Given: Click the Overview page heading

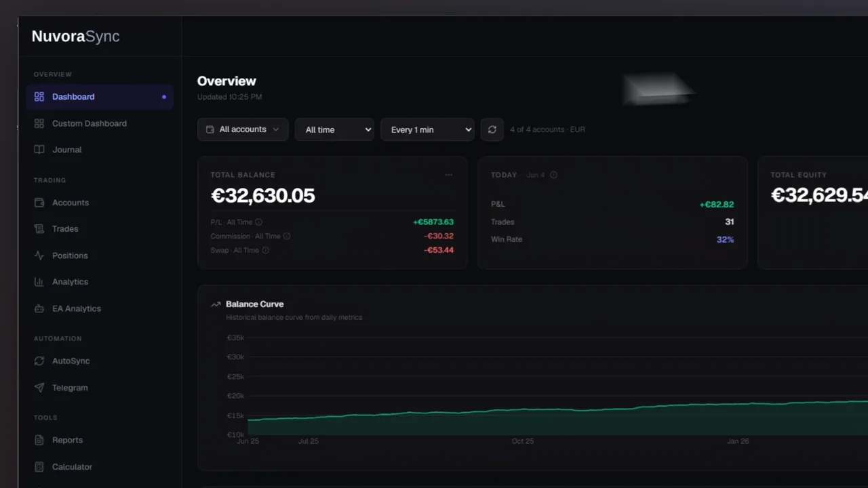Looking at the screenshot, I should coord(226,81).
